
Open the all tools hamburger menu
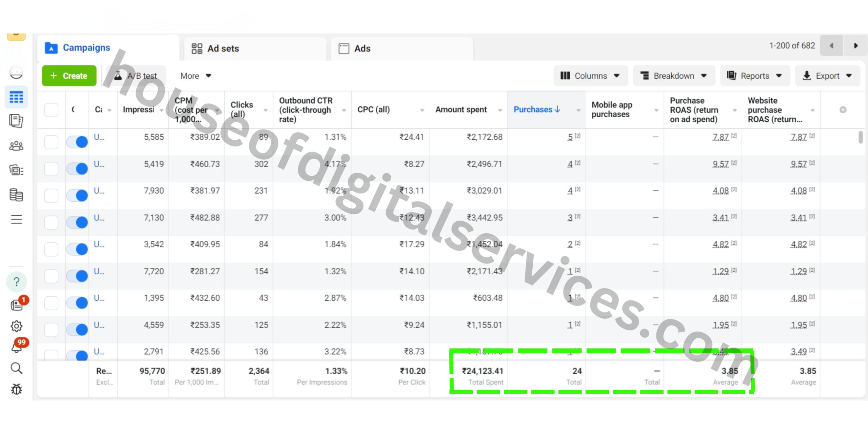(x=16, y=219)
